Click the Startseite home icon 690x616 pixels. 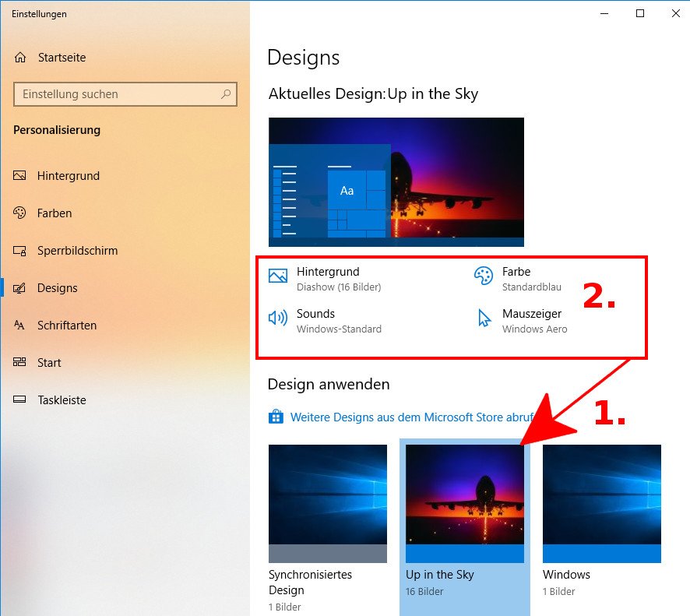coord(20,58)
